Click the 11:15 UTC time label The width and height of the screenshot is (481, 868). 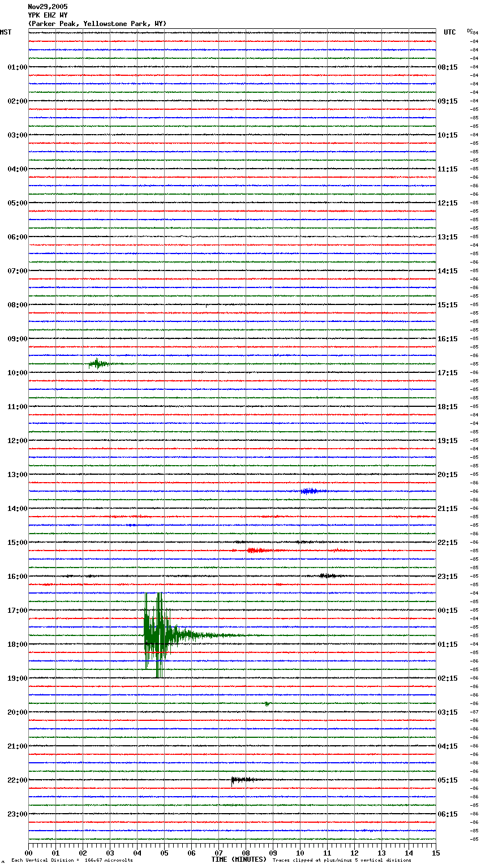[x=448, y=169]
